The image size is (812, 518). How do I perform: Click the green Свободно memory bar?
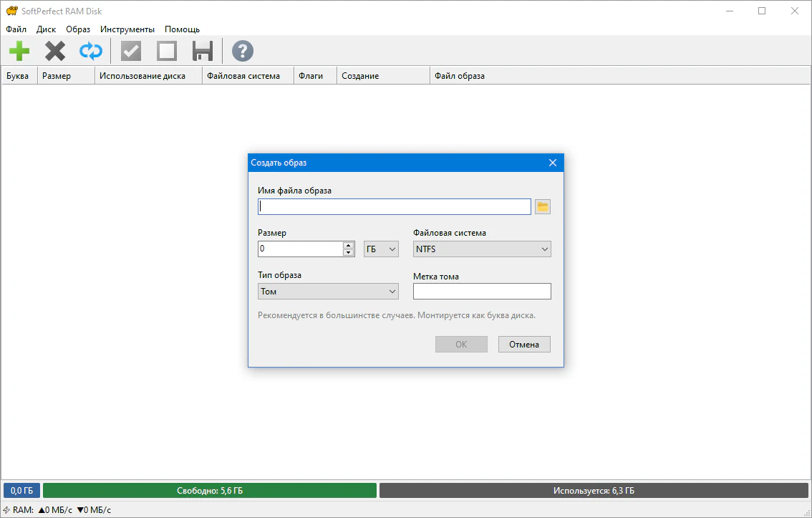click(x=209, y=491)
